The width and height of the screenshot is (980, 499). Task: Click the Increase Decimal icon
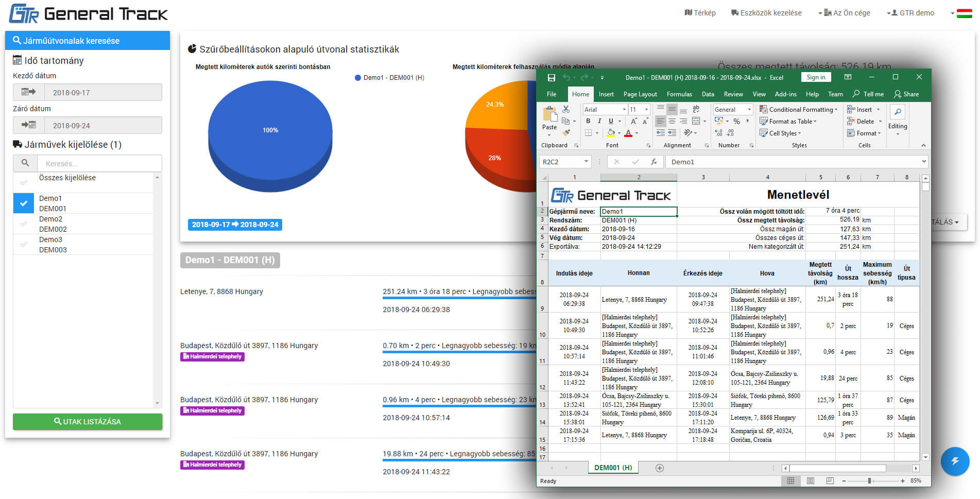pyautogui.click(x=719, y=133)
